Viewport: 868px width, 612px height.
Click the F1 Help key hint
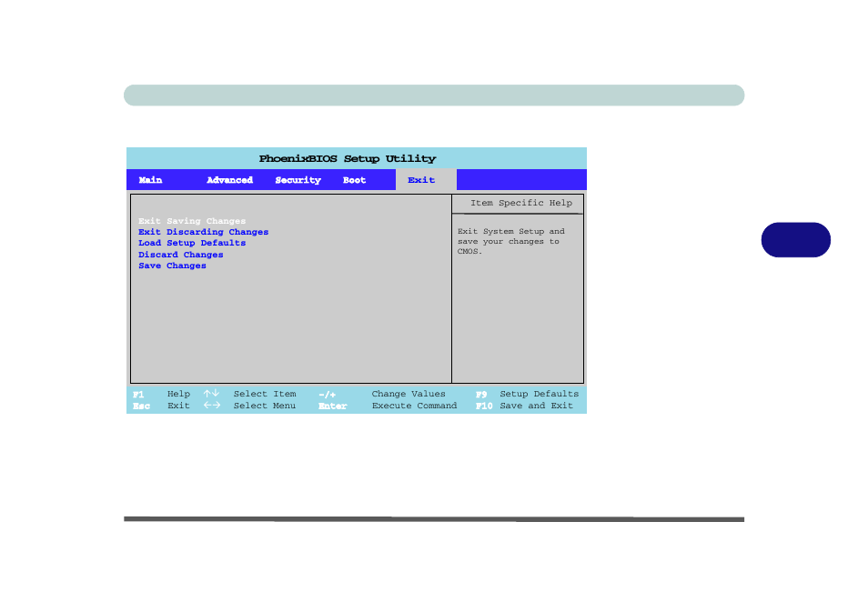[x=162, y=394]
